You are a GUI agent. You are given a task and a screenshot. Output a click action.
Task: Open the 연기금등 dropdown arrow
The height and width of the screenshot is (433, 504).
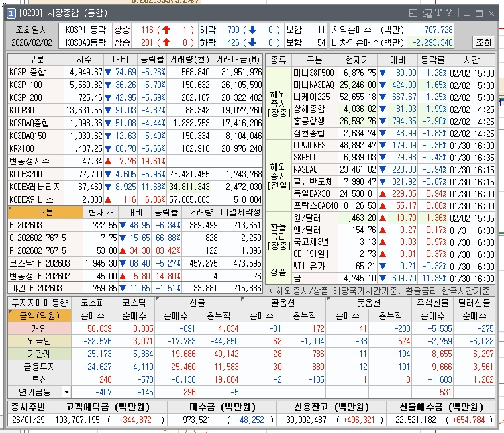pos(66,391)
